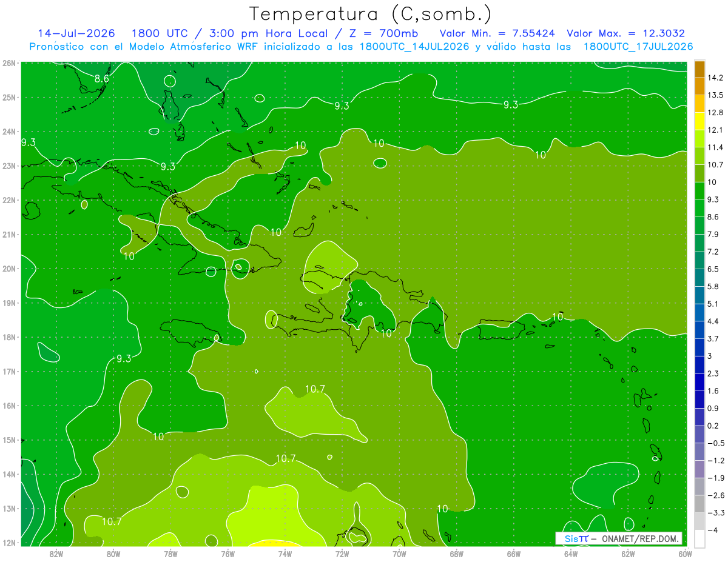Click the longitude axis label '74W'

[285, 553]
